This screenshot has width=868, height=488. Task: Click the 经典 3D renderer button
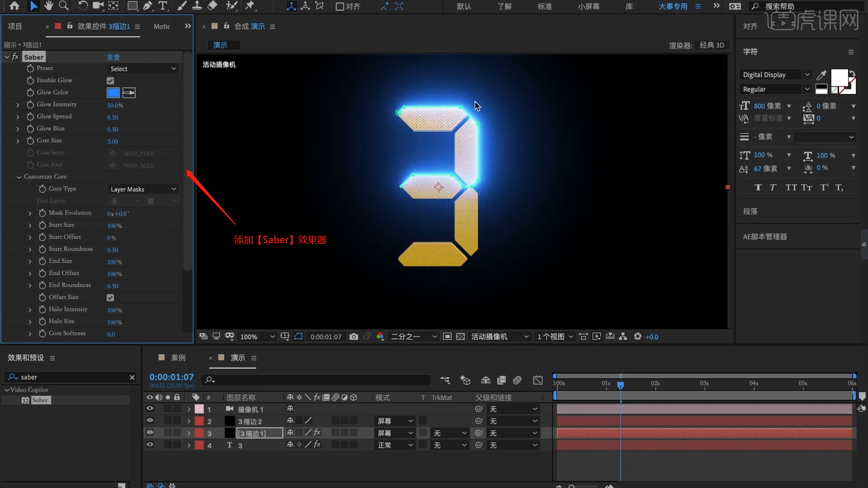712,45
